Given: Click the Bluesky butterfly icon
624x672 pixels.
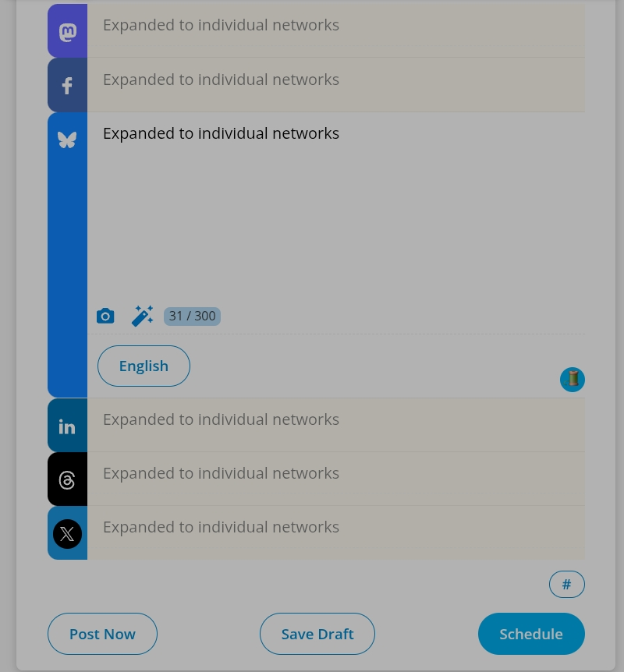Looking at the screenshot, I should tap(68, 140).
